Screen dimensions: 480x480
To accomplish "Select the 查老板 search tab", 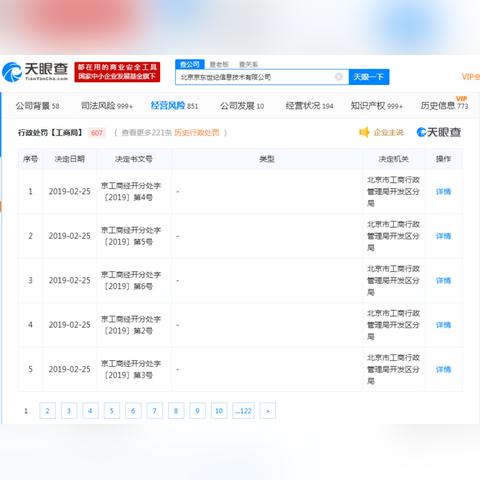I will pos(219,64).
